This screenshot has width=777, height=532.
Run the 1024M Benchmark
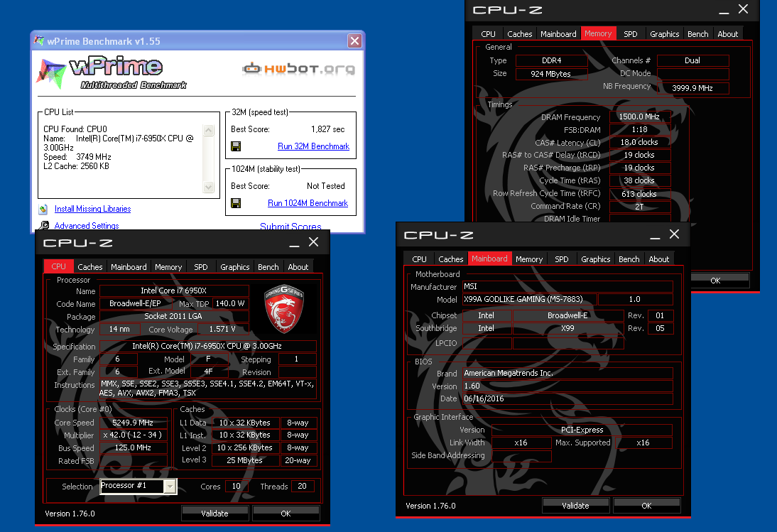[308, 203]
